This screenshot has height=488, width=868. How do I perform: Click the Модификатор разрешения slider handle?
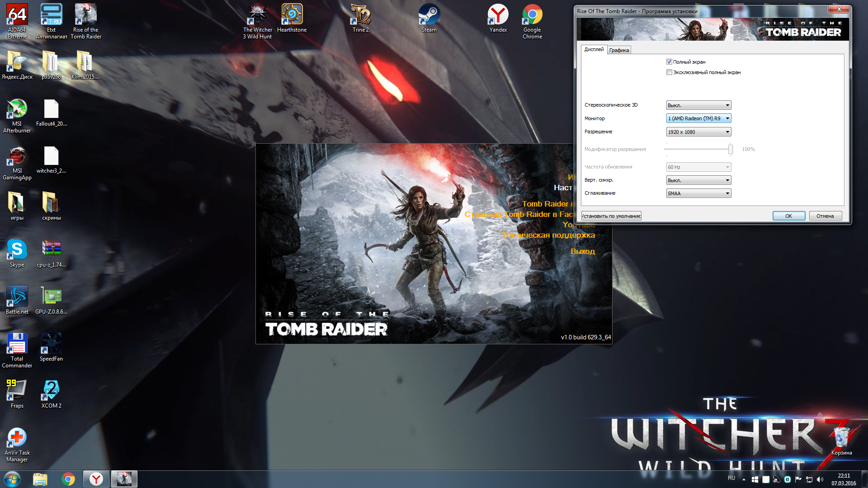[x=730, y=149]
